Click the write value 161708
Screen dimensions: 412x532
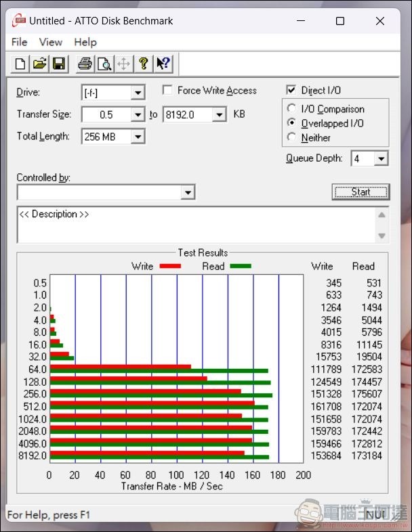pos(326,406)
